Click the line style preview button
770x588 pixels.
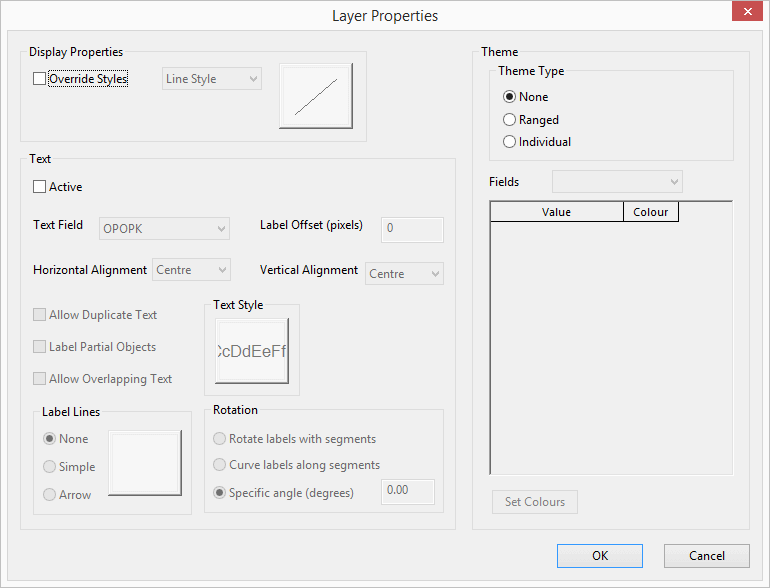316,96
